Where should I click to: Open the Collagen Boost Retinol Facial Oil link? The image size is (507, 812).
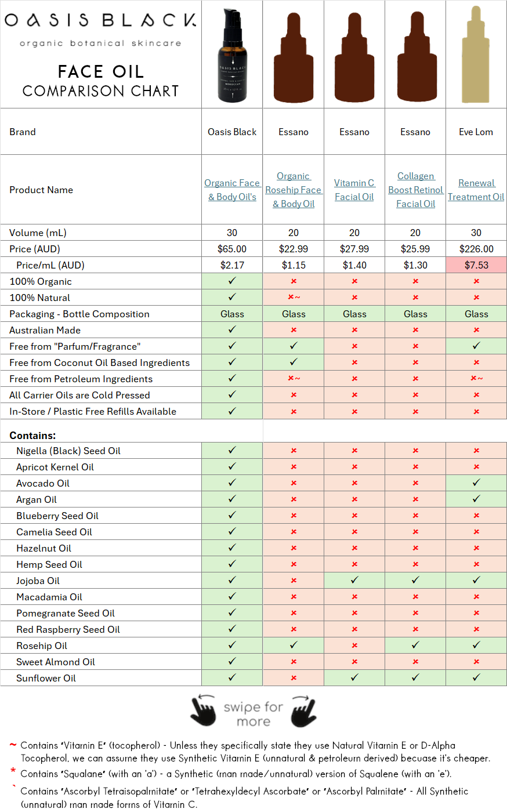click(x=415, y=190)
